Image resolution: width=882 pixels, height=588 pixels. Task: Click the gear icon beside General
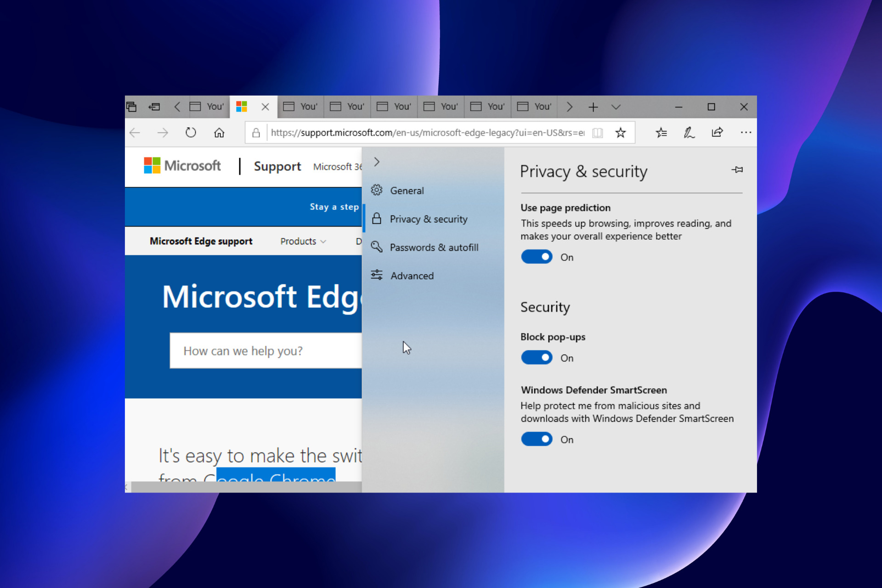point(377,190)
